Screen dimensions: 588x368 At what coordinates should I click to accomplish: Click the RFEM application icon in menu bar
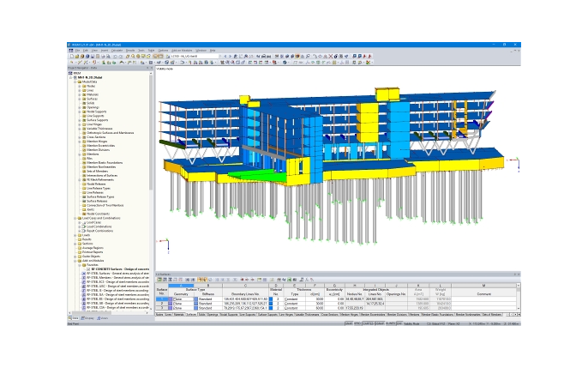pos(71,51)
